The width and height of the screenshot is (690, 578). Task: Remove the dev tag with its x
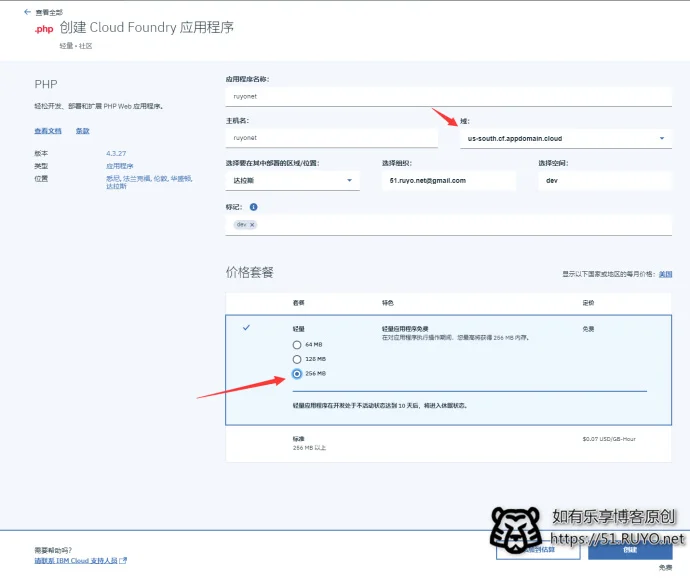252,225
